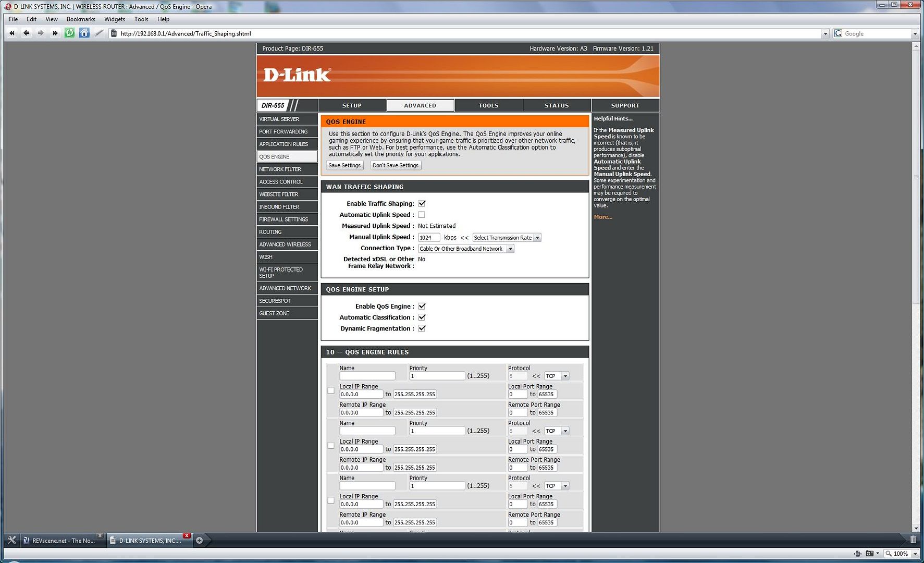Viewport: 924px width, 563px height.
Task: Open the Bookmarks menu
Action: [x=81, y=19]
